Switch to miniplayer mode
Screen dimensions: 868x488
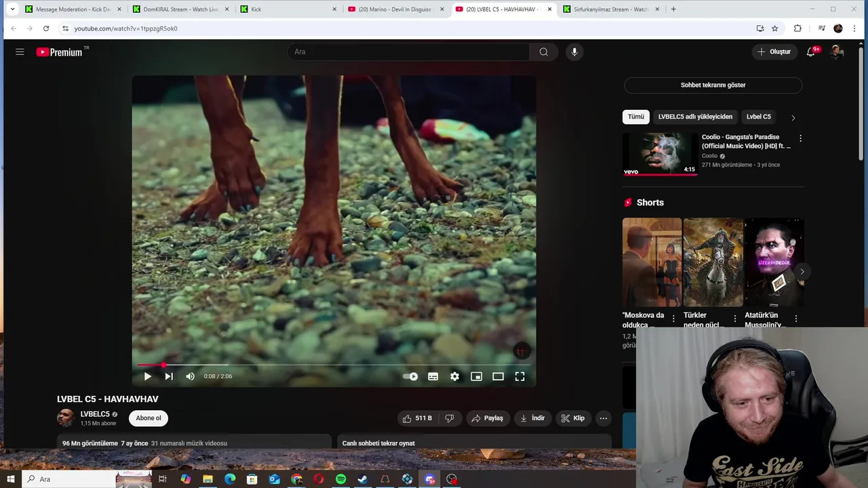tap(477, 377)
